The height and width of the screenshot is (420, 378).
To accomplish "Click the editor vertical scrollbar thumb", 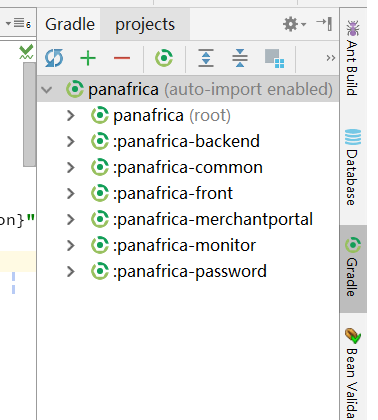I will (x=29, y=114).
